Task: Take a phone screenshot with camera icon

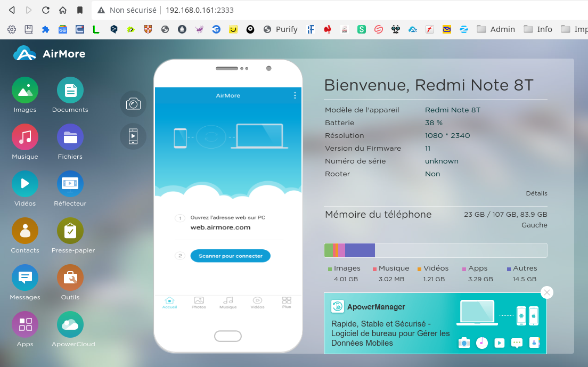Action: coord(133,104)
